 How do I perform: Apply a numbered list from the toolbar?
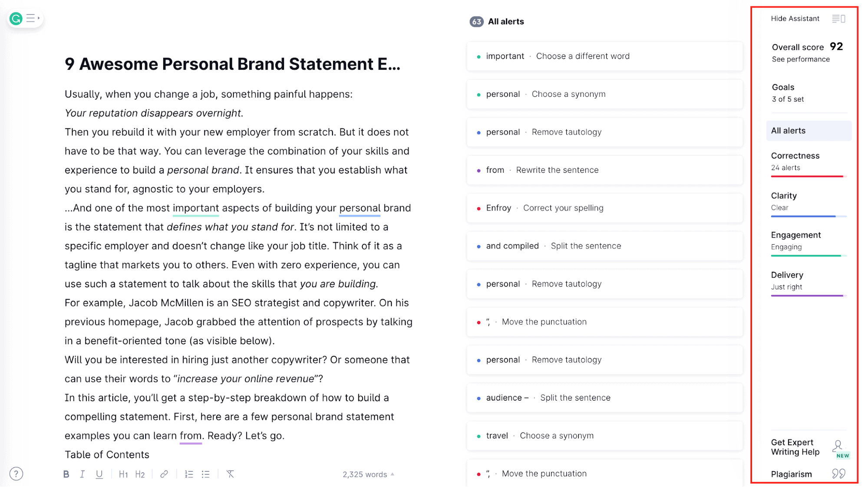tap(189, 474)
